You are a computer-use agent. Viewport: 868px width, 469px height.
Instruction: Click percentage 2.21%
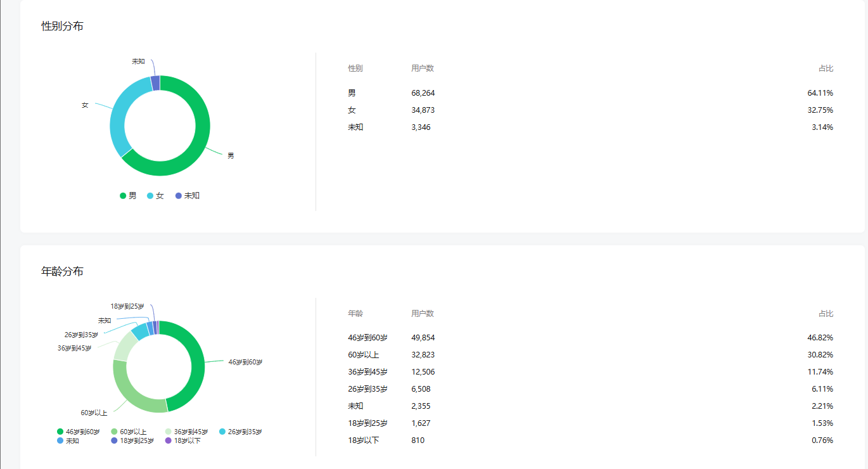tap(822, 406)
